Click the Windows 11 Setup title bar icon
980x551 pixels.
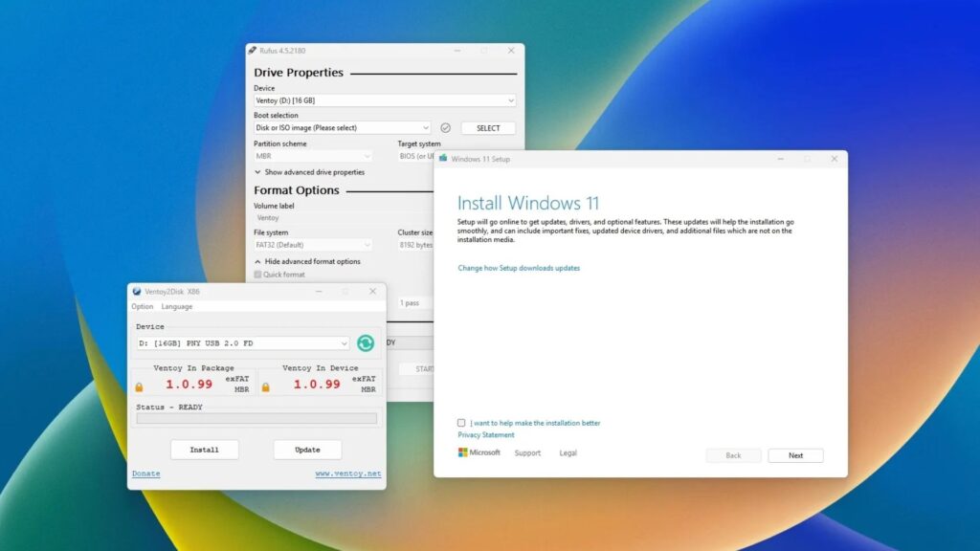click(443, 159)
